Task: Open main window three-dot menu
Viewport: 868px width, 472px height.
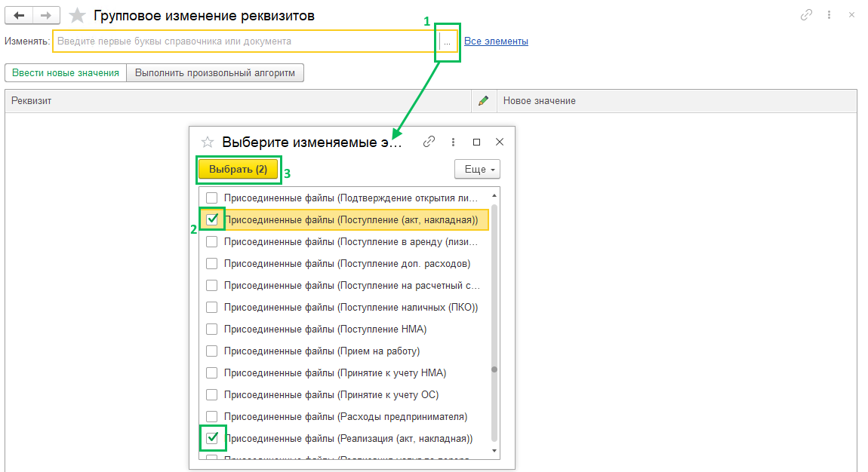Action: pyautogui.click(x=829, y=15)
